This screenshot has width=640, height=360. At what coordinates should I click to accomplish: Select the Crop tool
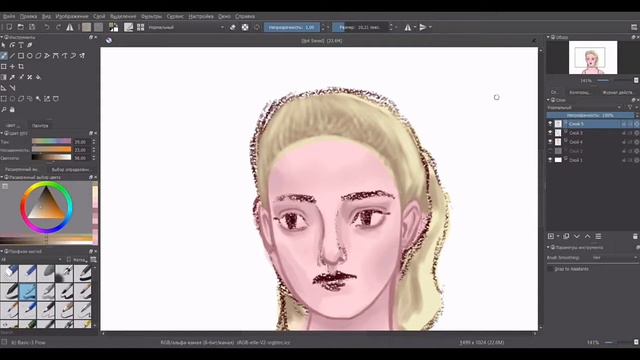pos(21,66)
